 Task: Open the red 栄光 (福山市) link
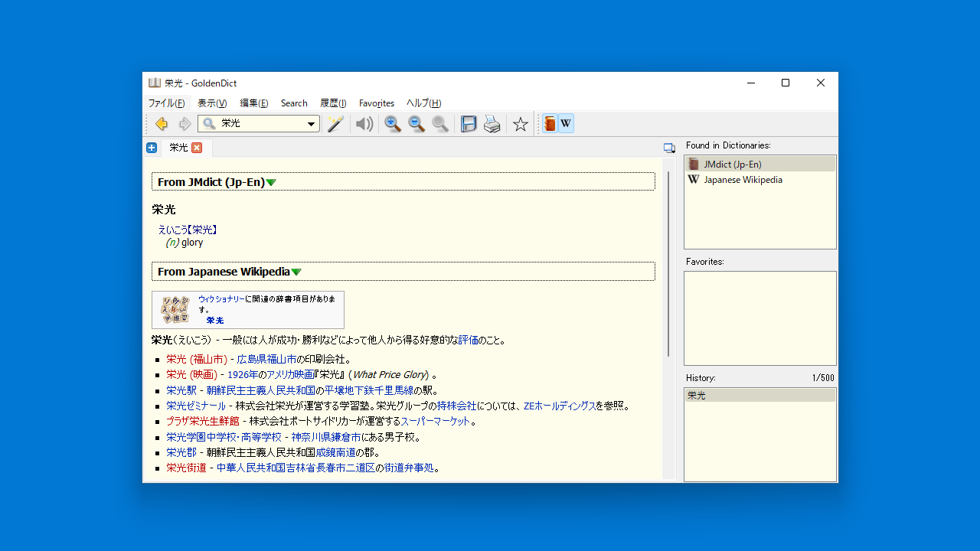point(197,360)
